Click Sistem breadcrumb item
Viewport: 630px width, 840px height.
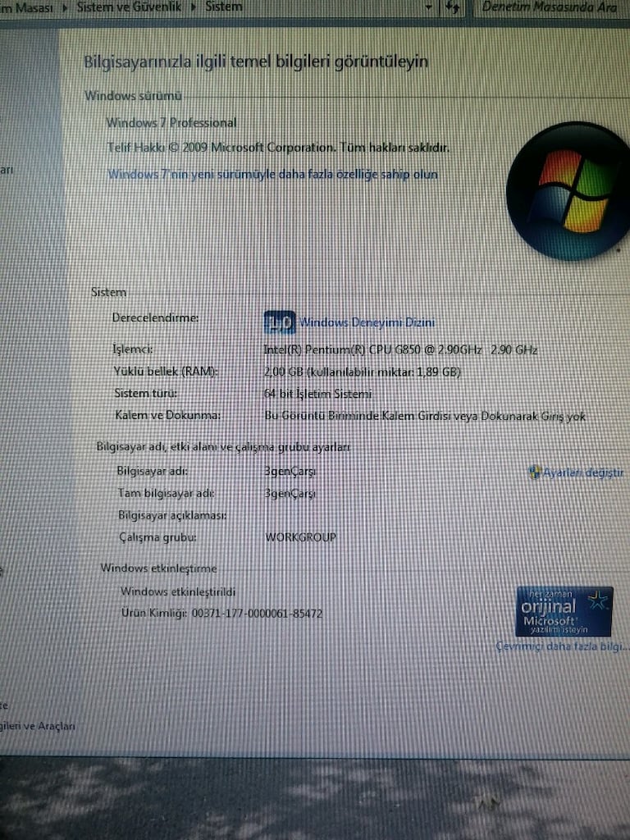coord(223,7)
